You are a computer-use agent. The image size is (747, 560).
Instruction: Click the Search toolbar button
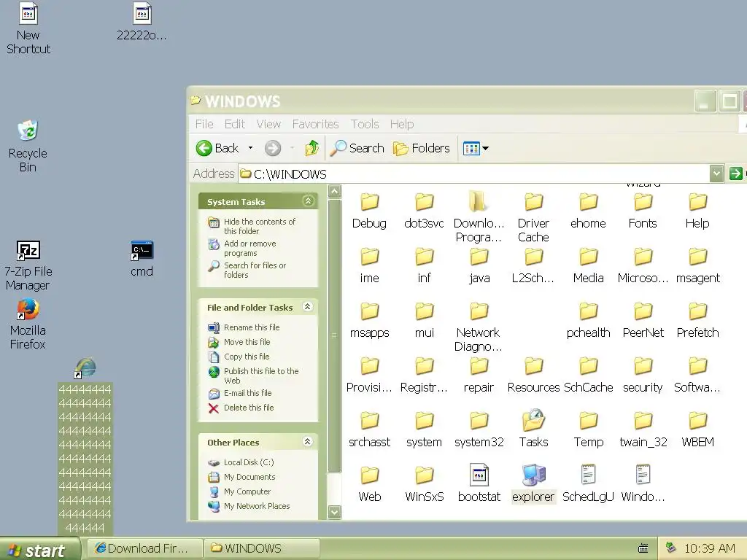tap(357, 148)
